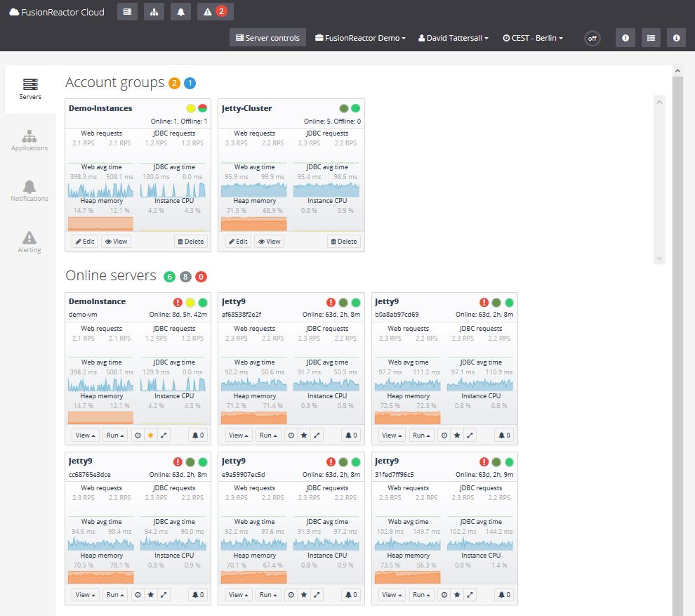Click the gray 8 badge beside Online servers
This screenshot has height=616, width=695.
(x=185, y=277)
